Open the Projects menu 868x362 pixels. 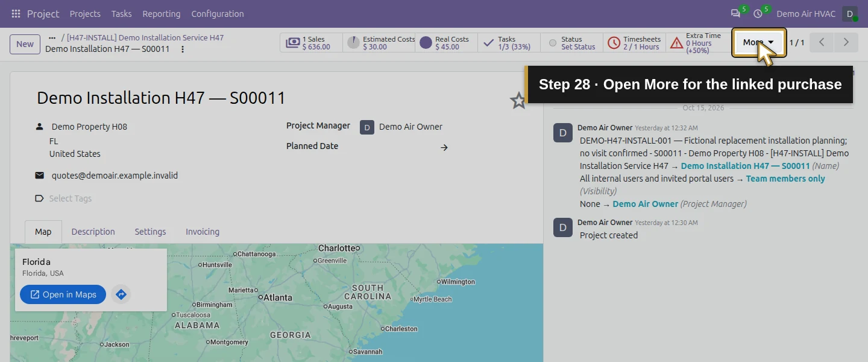point(85,13)
